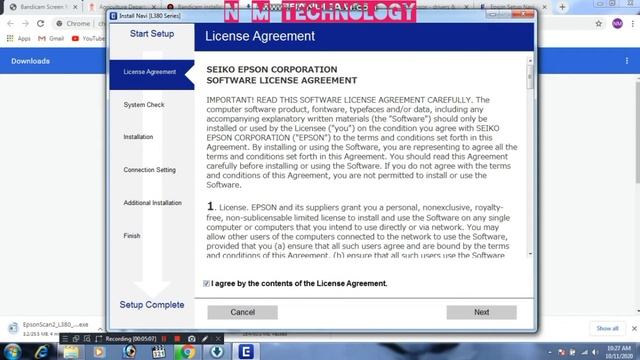Click the license text scrollbar up arrow
Image resolution: width=640 pixels, height=360 pixels.
tap(530, 61)
